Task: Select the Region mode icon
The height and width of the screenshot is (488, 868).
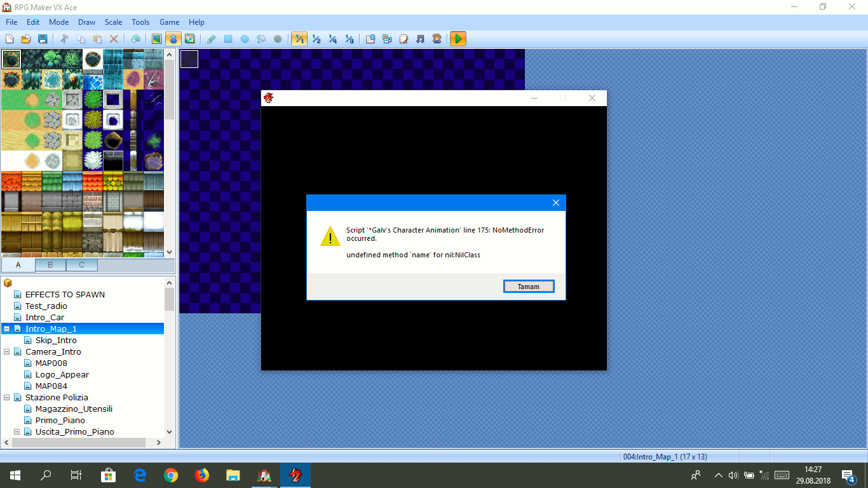Action: (189, 39)
